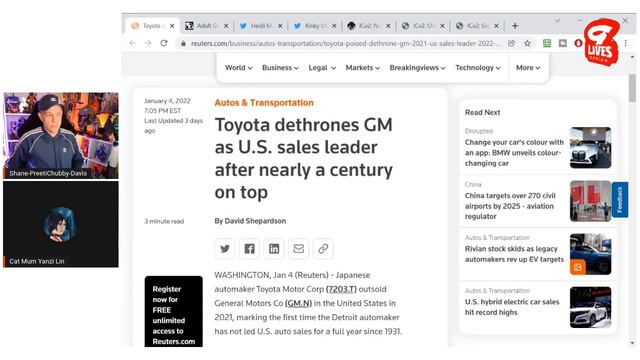This screenshot has width=640, height=360.
Task: Open Chrome three-dot menu
Action: [626, 43]
